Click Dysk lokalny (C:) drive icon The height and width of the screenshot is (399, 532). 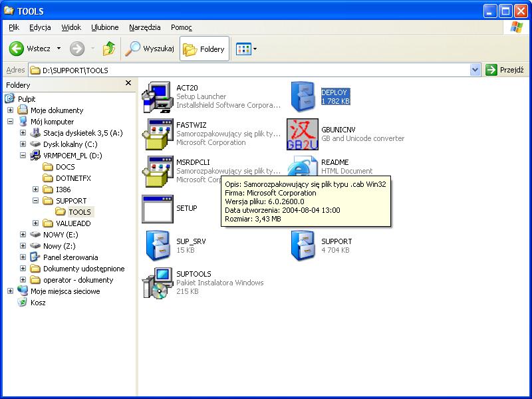coord(35,144)
